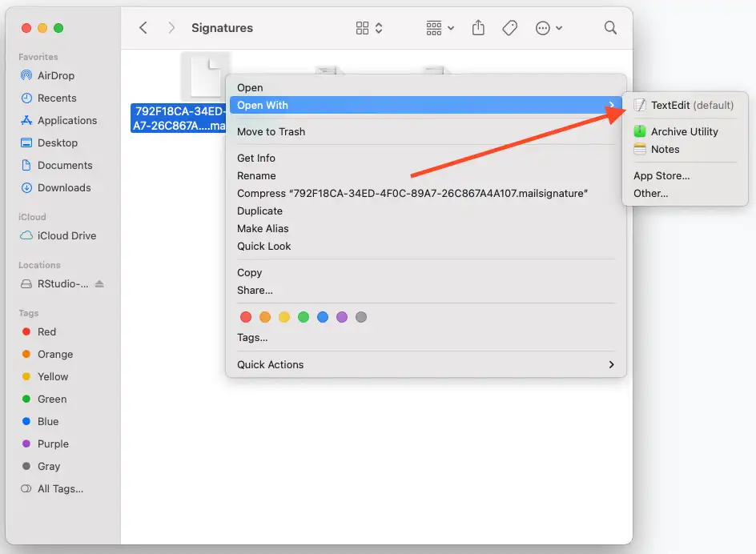Open AirDrop from the sidebar
The image size is (756, 554).
[x=55, y=75]
